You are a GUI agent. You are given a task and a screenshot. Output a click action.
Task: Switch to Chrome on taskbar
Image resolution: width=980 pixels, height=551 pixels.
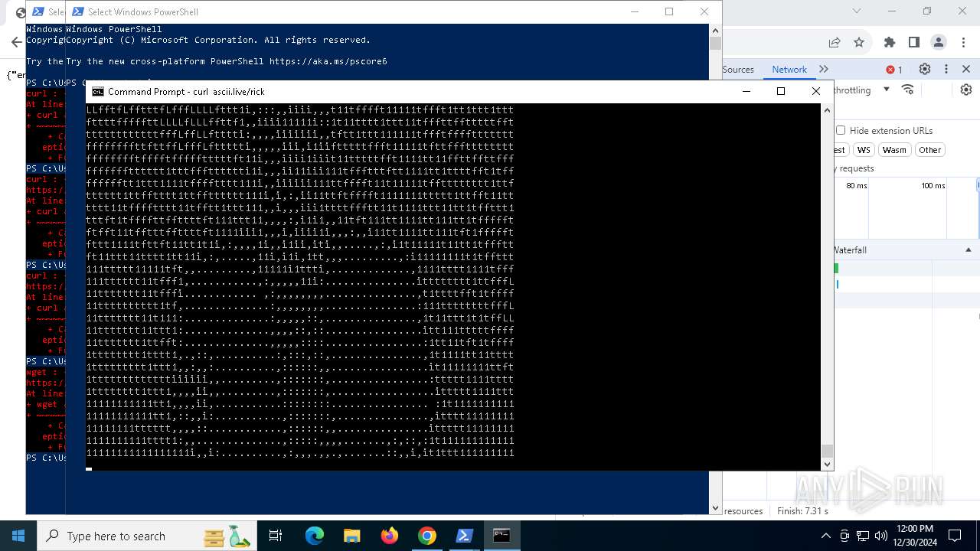tap(427, 536)
